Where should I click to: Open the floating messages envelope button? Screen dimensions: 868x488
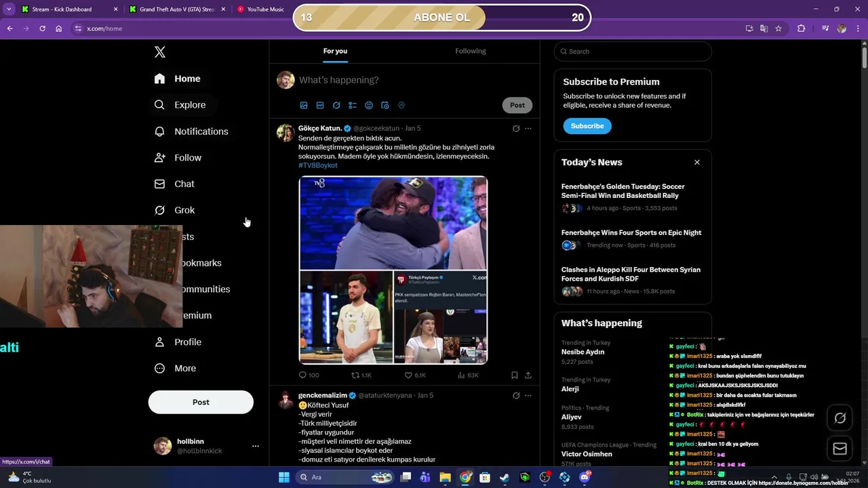click(840, 449)
